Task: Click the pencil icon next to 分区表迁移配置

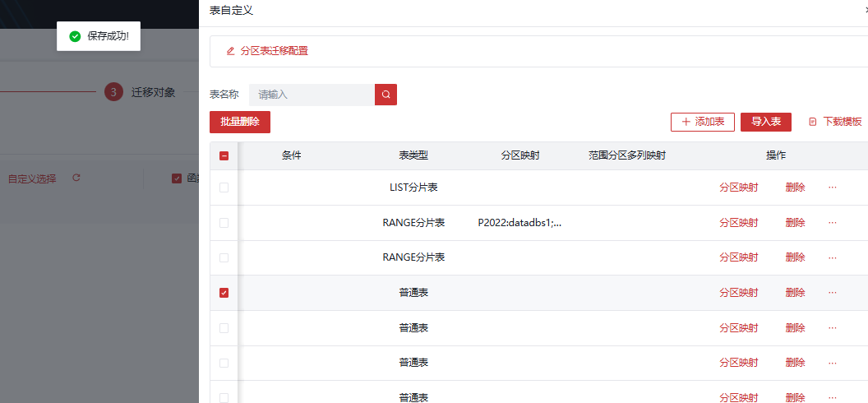Action: [x=231, y=51]
